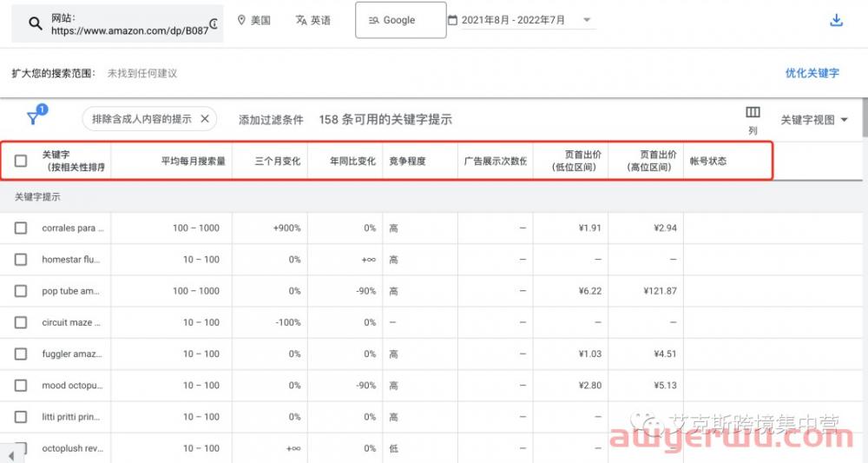
Task: Click the vertical scrollbar on the right edge
Action: pos(865,117)
